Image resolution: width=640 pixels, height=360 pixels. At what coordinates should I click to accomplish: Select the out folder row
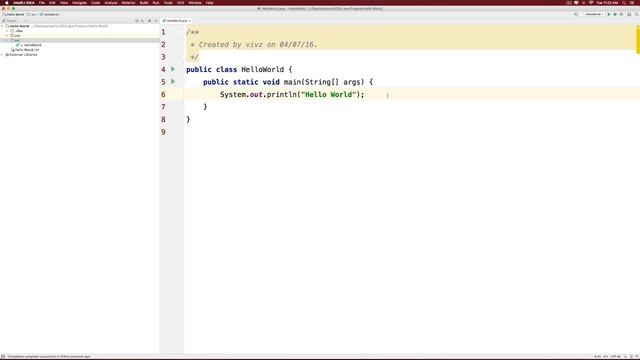pyautogui.click(x=80, y=36)
